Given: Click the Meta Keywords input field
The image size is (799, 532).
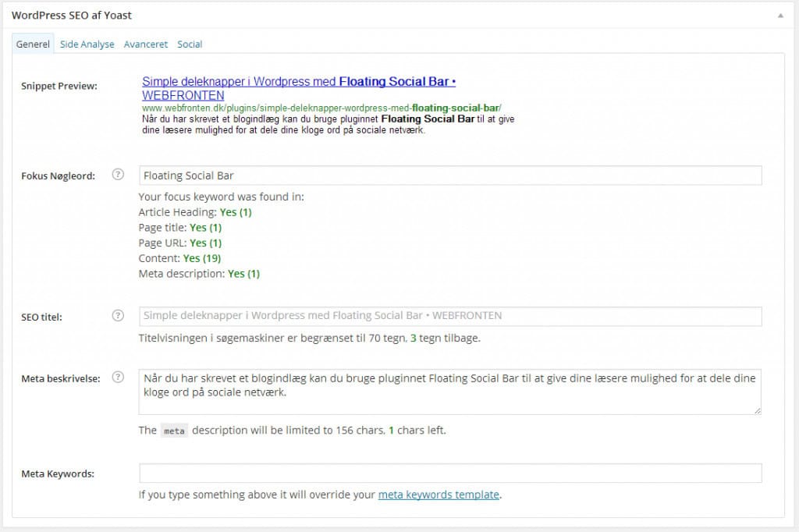Looking at the screenshot, I should [450, 473].
